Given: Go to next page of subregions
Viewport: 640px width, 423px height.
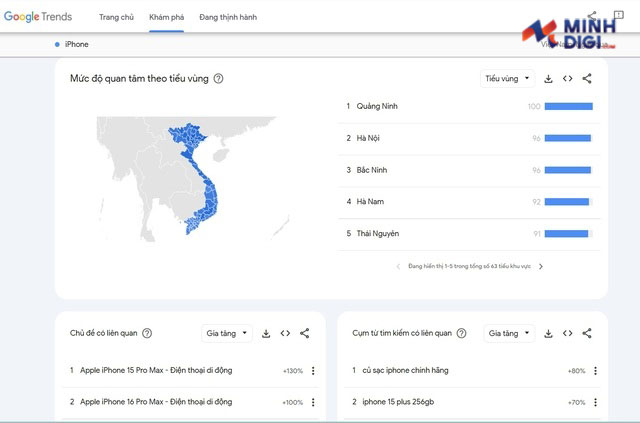Looking at the screenshot, I should (541, 266).
